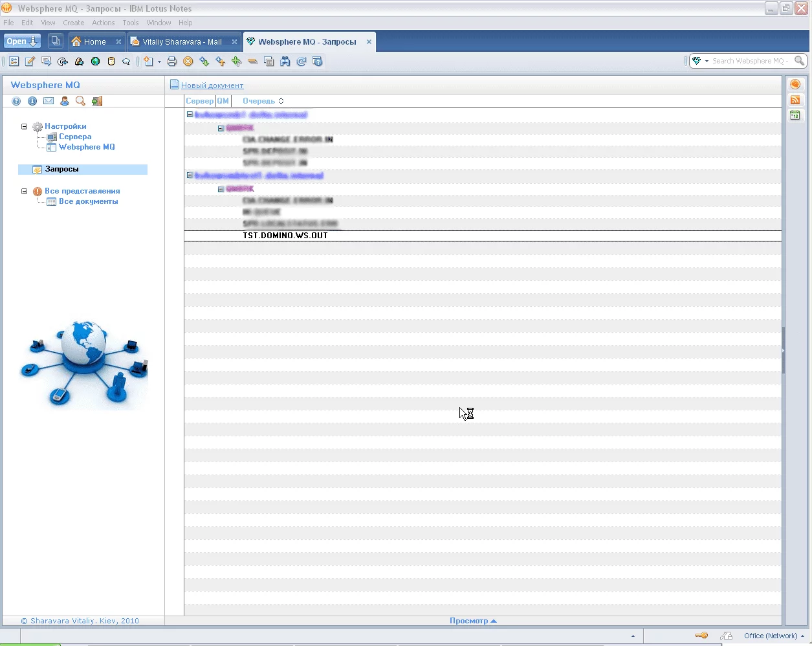812x646 pixels.
Task: Collapse the Настройки tree node
Action: 25,126
